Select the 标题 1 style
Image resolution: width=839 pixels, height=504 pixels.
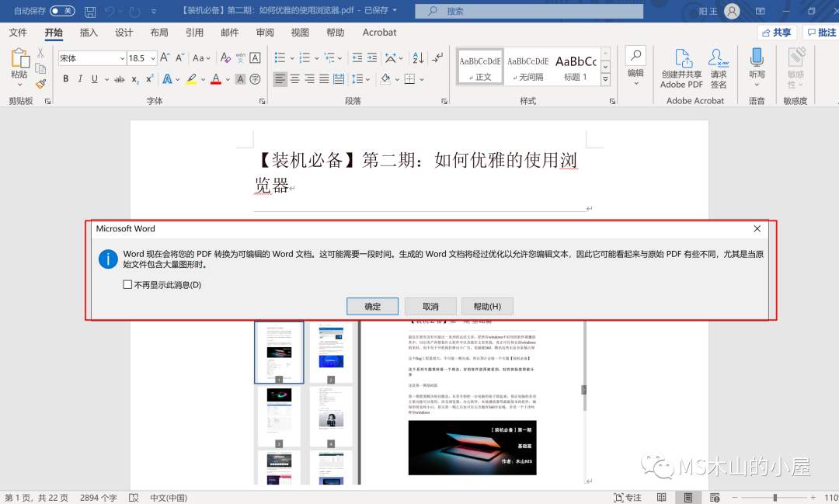coord(575,68)
